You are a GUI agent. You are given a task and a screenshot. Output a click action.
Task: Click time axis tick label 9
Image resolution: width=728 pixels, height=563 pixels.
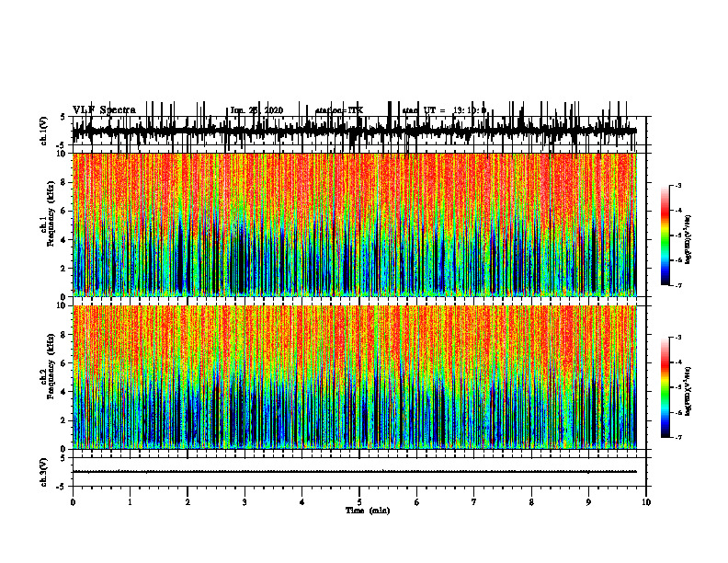(588, 501)
